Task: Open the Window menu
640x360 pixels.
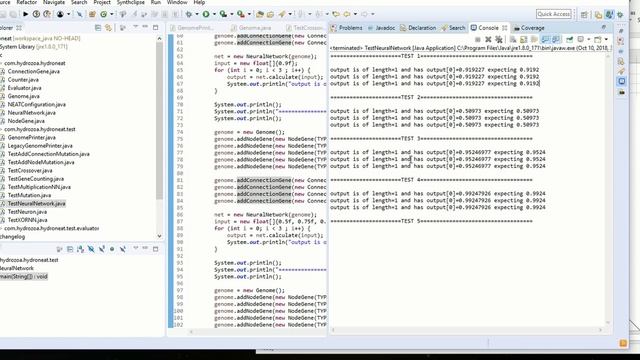Action: coord(177,2)
